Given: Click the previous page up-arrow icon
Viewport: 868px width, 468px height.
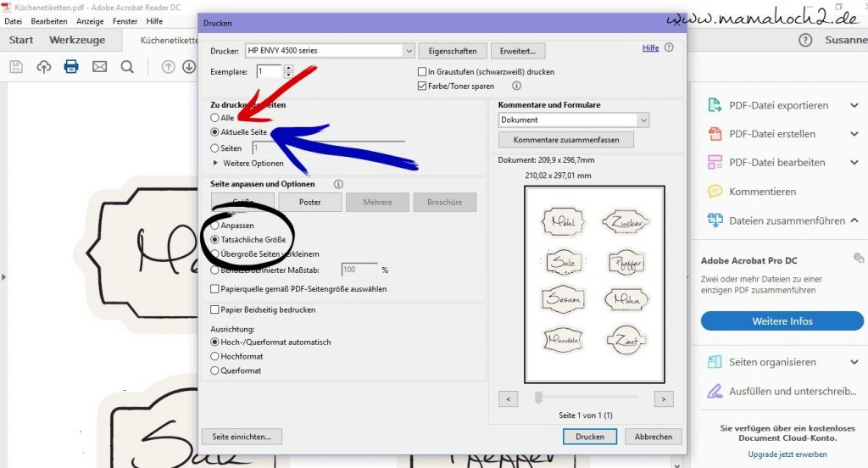Looking at the screenshot, I should 169,67.
